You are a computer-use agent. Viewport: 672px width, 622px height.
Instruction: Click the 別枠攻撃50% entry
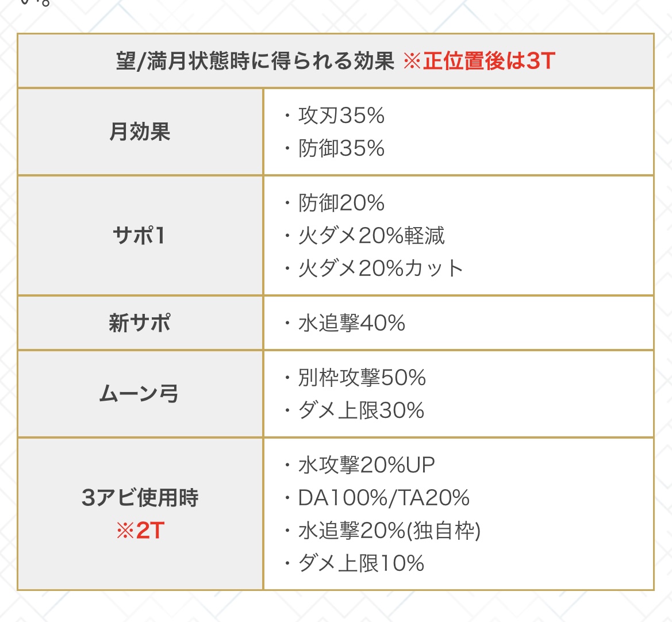362,378
